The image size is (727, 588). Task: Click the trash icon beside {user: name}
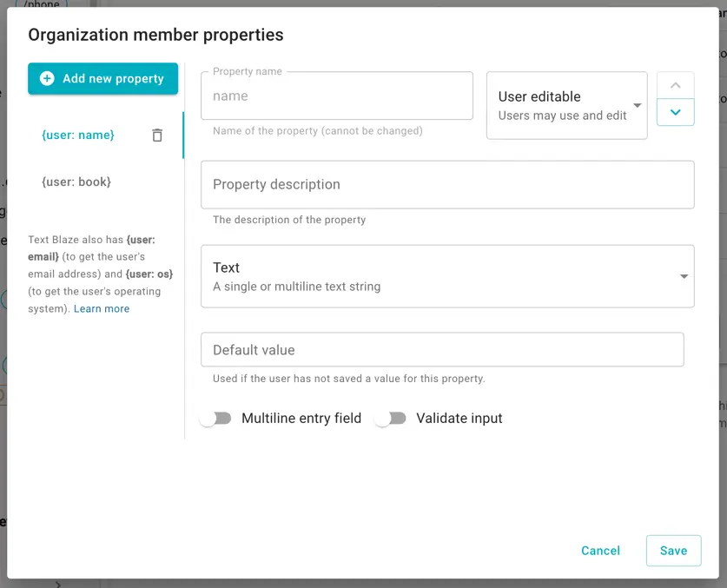click(157, 135)
